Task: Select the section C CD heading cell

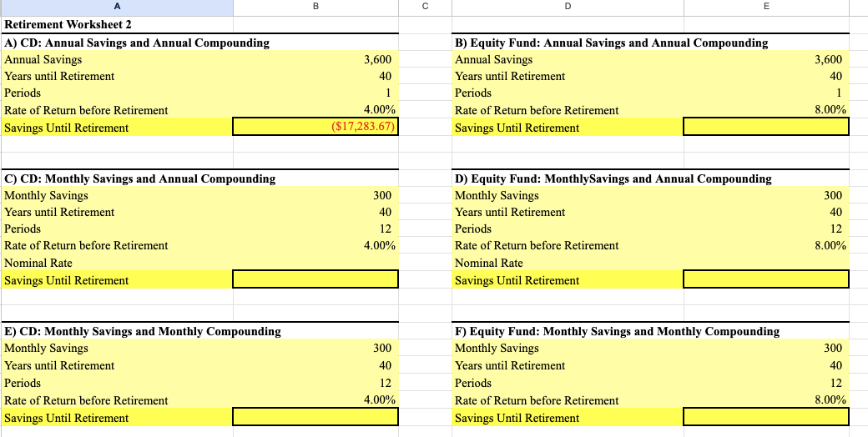Action: click(x=117, y=178)
